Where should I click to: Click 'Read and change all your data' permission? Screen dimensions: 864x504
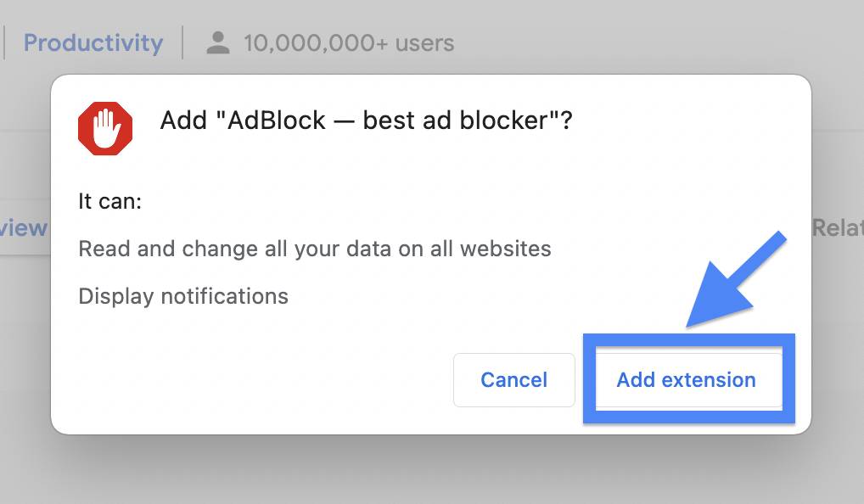point(315,249)
